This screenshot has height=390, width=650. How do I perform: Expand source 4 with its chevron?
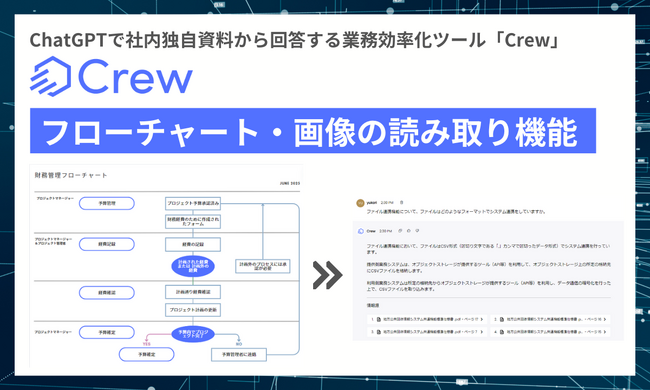[x=605, y=332]
